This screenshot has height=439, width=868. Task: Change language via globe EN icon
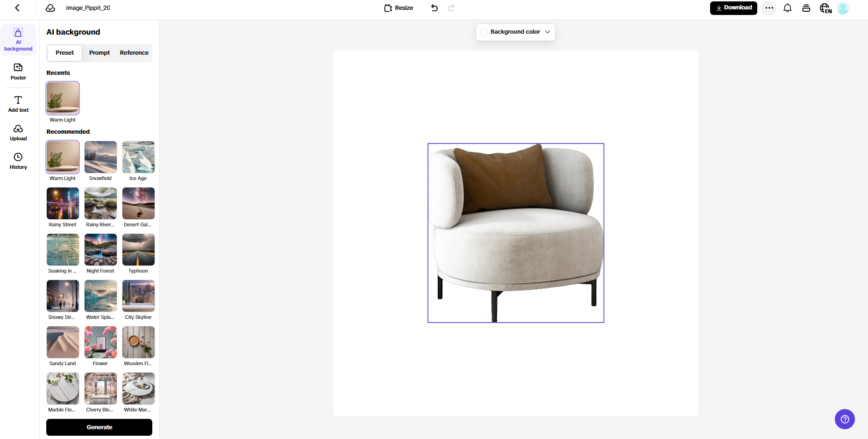click(825, 8)
